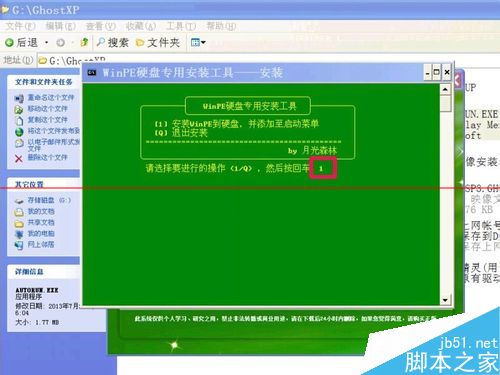
Task: Click the red X delete icon
Action: tap(19, 158)
